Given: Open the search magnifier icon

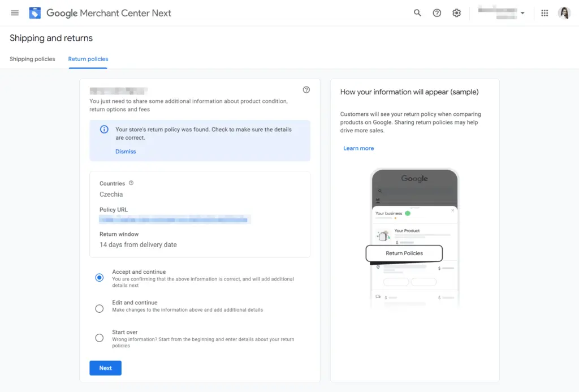Looking at the screenshot, I should (x=417, y=13).
